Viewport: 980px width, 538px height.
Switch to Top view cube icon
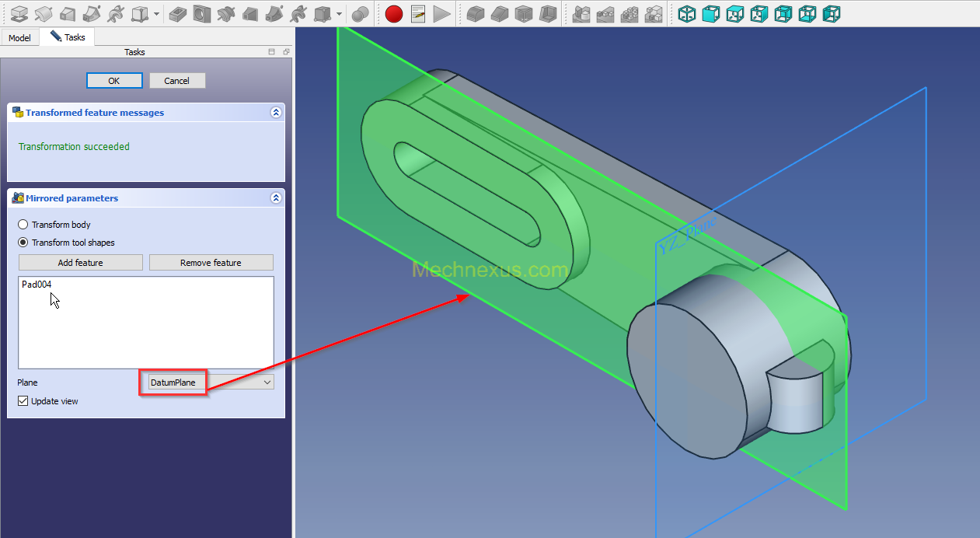click(734, 13)
